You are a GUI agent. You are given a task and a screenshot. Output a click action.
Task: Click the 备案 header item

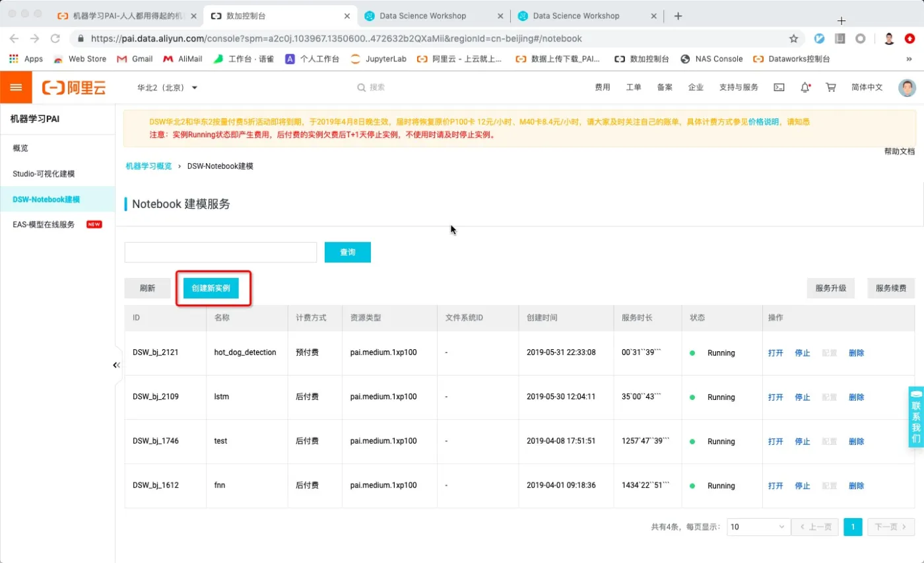click(x=665, y=87)
